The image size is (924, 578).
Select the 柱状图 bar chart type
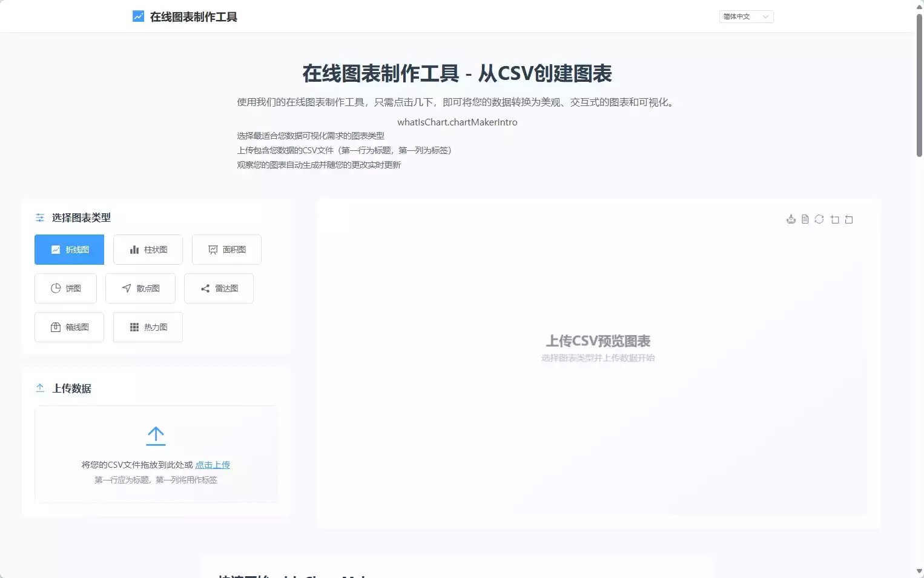148,250
